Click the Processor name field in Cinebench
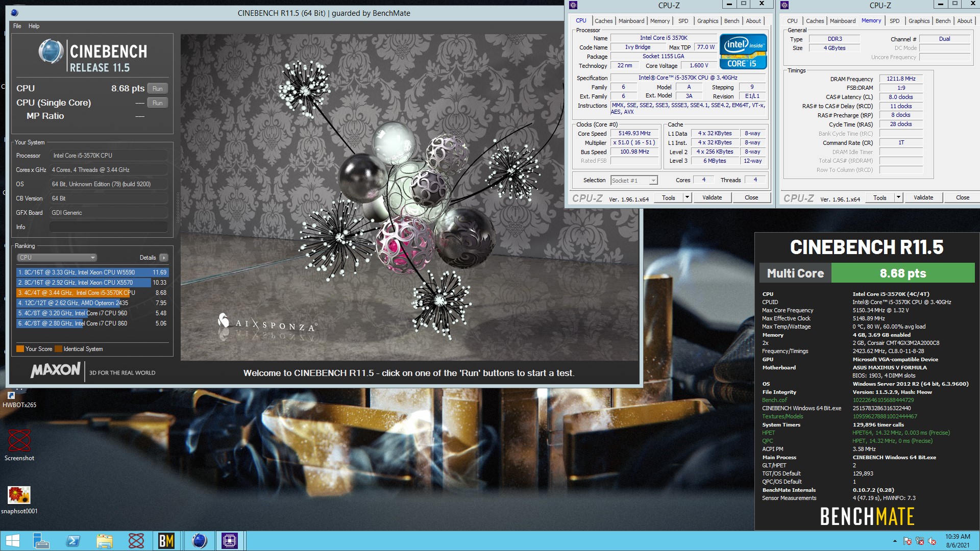Screen dimensions: 980x551 (108, 156)
